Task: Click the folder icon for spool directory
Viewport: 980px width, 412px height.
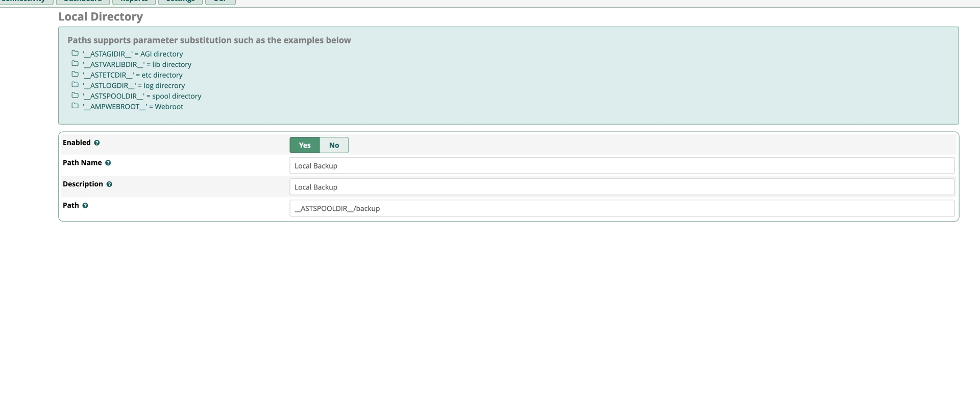Action: 75,95
